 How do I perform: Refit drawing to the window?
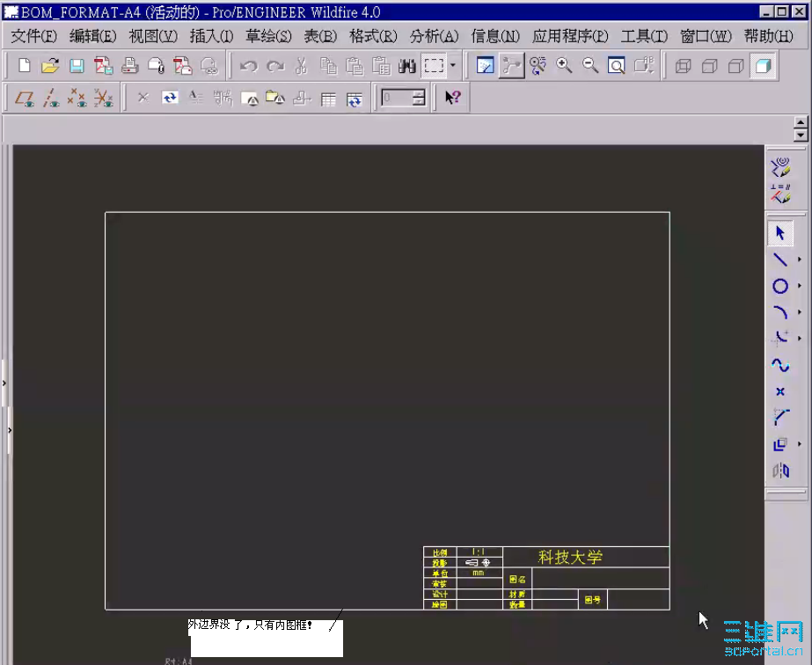616,66
